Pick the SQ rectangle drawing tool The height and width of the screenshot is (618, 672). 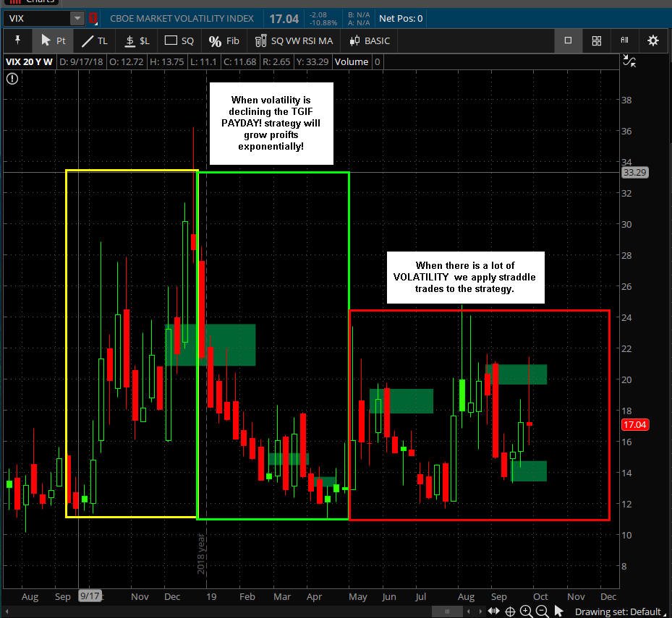coord(179,40)
